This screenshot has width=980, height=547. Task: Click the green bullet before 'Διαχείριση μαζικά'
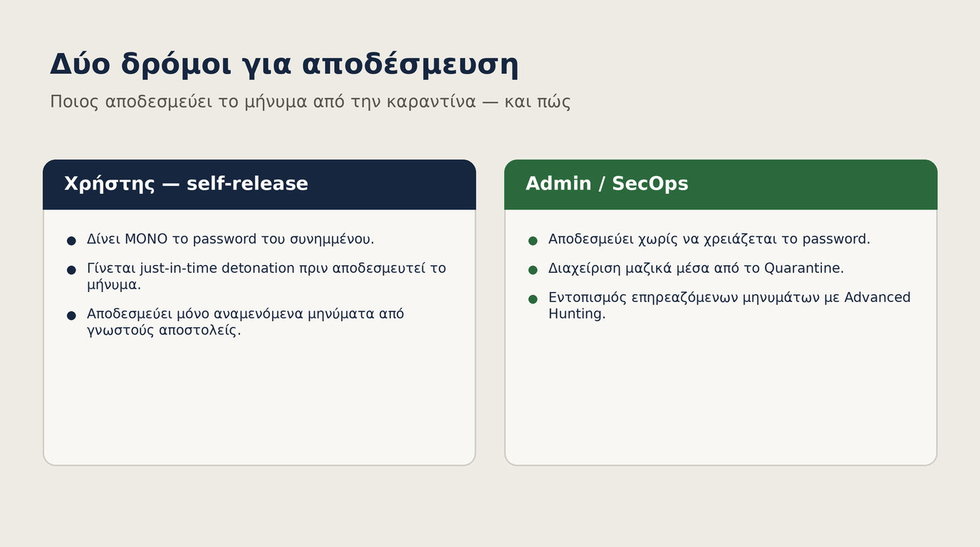point(533,270)
